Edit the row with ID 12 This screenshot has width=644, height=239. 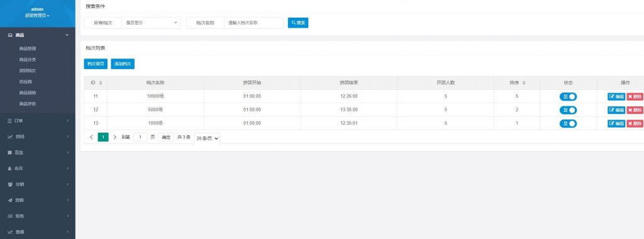click(x=616, y=110)
